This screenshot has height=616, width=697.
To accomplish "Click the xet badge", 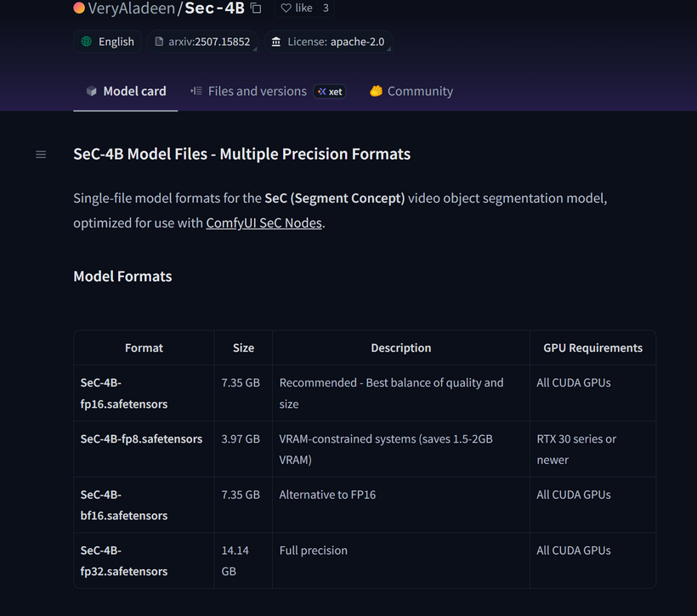I will tap(330, 92).
